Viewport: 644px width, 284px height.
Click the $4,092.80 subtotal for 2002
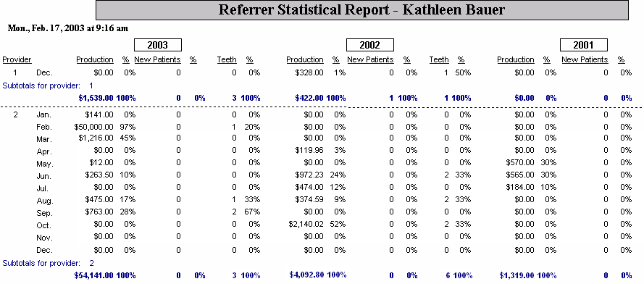[306, 274]
